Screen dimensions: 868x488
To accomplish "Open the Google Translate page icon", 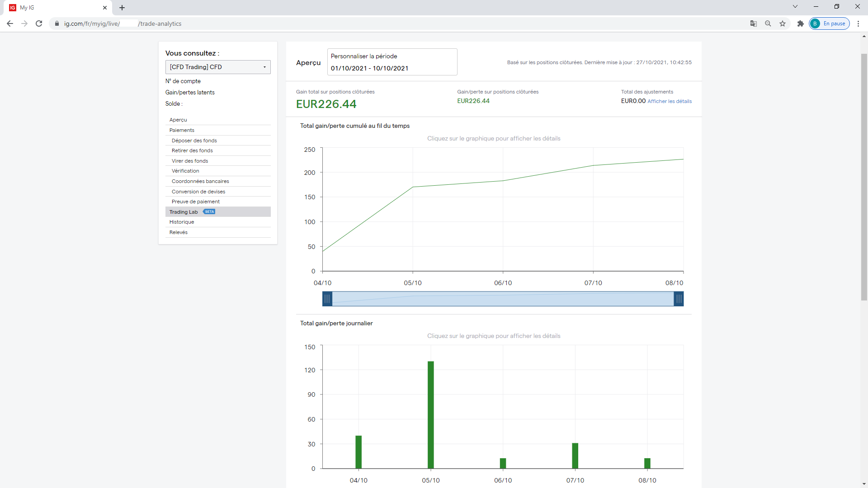I will coord(753,23).
